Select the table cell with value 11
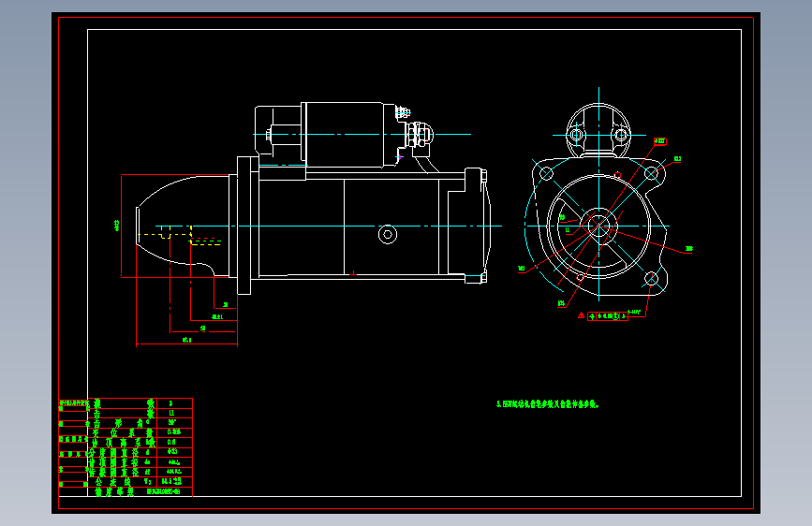 174,413
